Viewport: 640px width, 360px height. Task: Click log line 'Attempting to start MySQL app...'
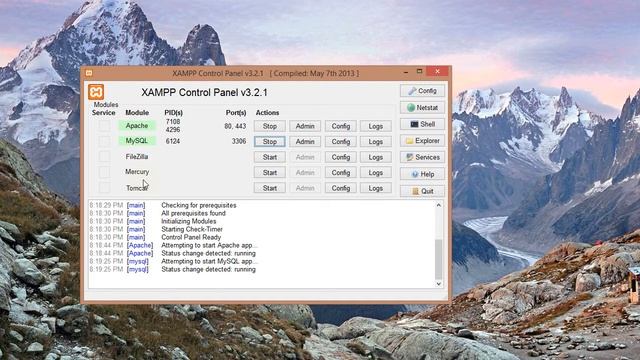(x=209, y=261)
